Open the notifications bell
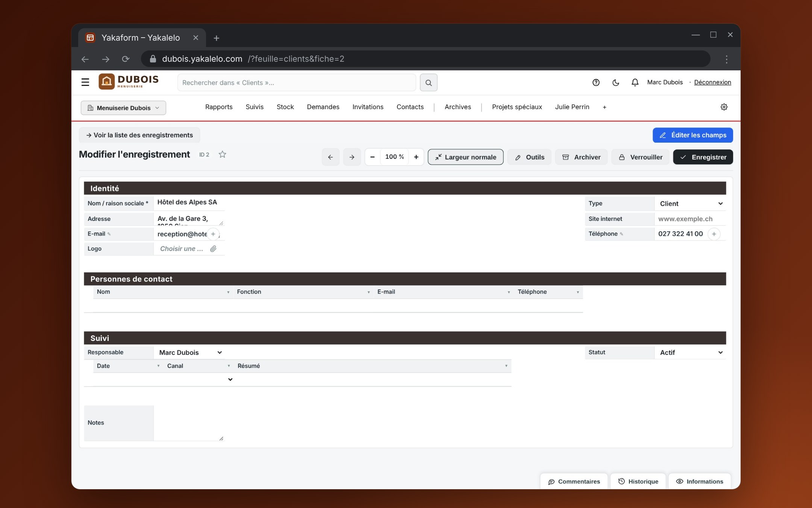 (x=635, y=82)
